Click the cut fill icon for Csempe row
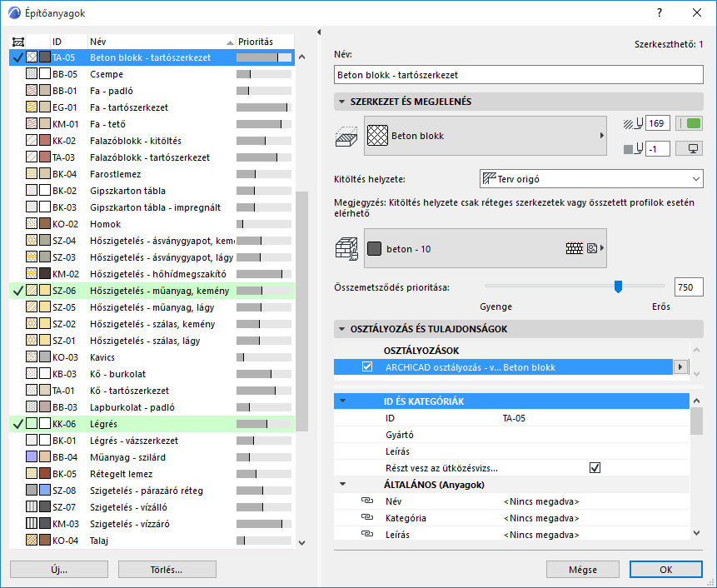 click(x=32, y=74)
